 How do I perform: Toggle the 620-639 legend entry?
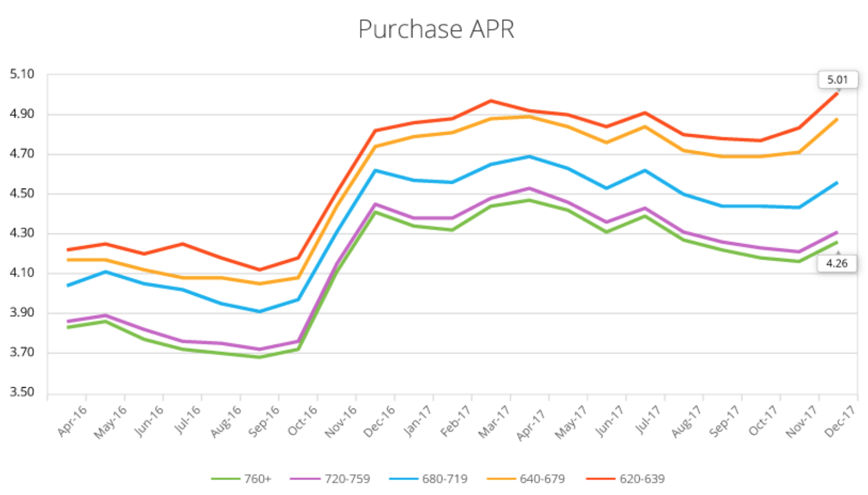(641, 479)
